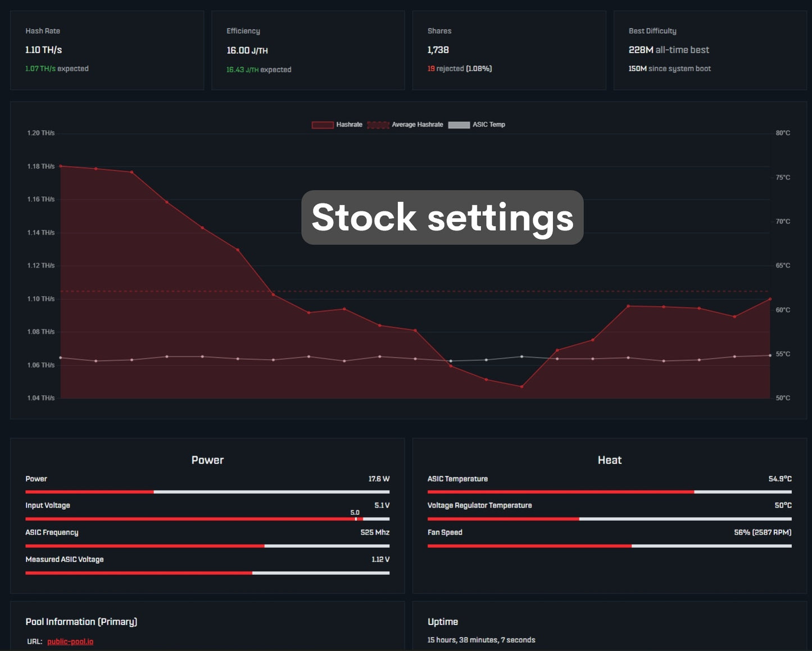
Task: Click the Measured ASIC Voltage bar
Action: click(x=207, y=573)
